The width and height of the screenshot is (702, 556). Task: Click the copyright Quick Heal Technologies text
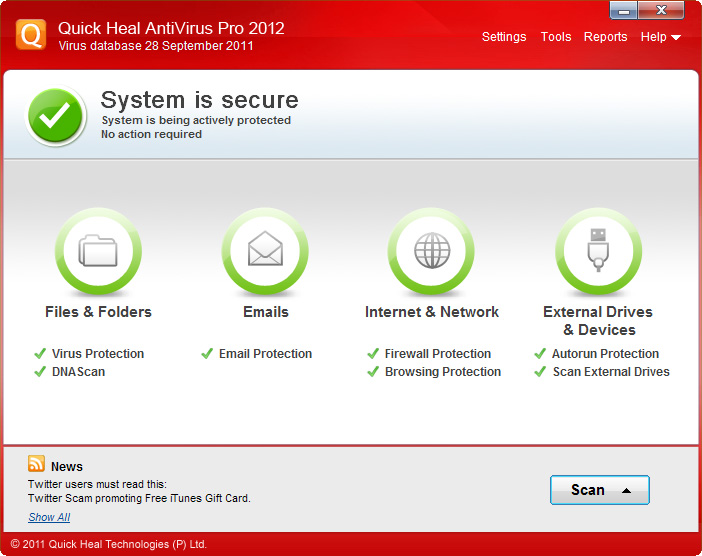click(x=108, y=544)
